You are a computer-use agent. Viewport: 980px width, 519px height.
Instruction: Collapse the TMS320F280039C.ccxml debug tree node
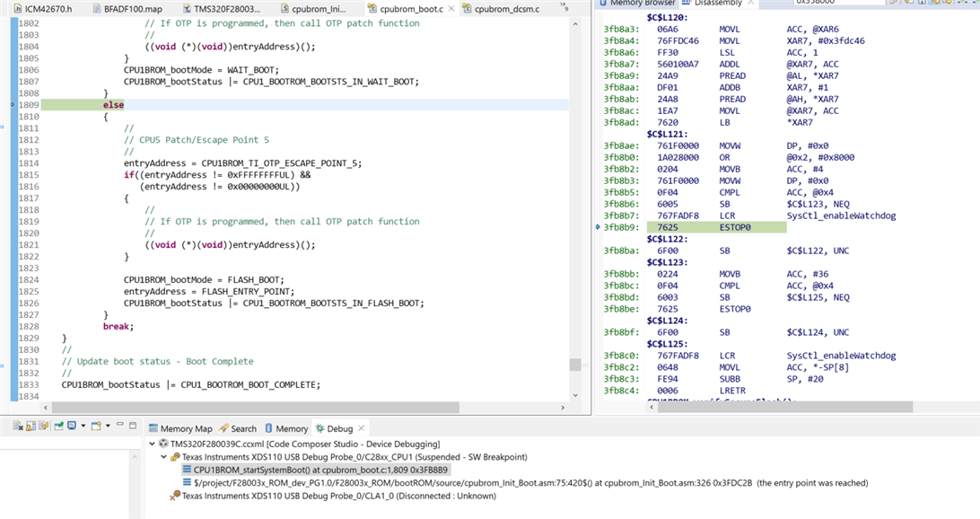pyautogui.click(x=153, y=444)
